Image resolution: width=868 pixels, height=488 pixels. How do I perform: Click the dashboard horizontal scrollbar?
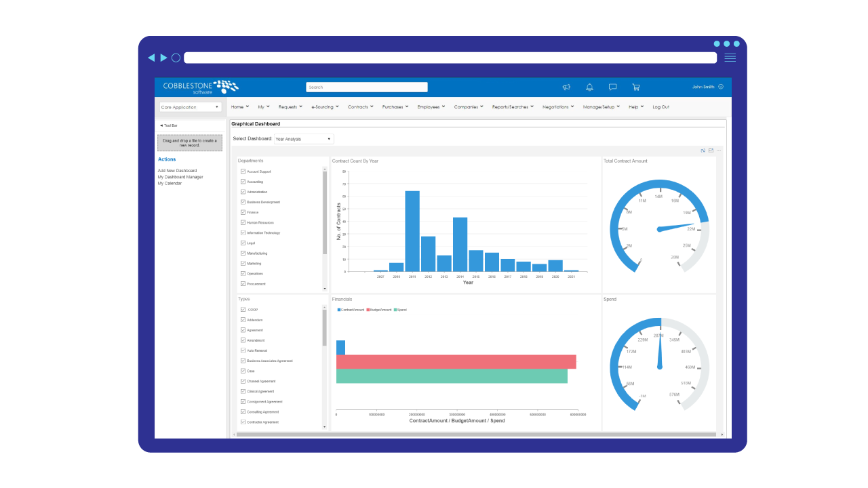point(476,434)
